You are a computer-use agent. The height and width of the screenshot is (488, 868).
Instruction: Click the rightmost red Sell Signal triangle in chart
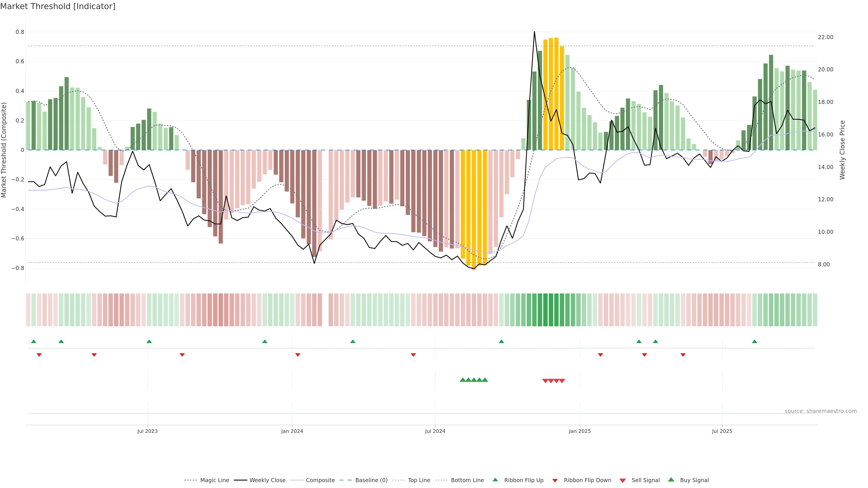click(562, 381)
